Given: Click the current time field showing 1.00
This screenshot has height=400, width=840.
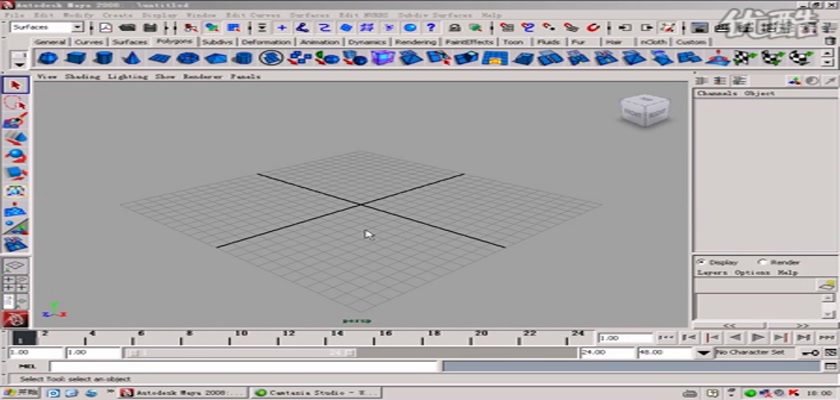Looking at the screenshot, I should coord(625,338).
